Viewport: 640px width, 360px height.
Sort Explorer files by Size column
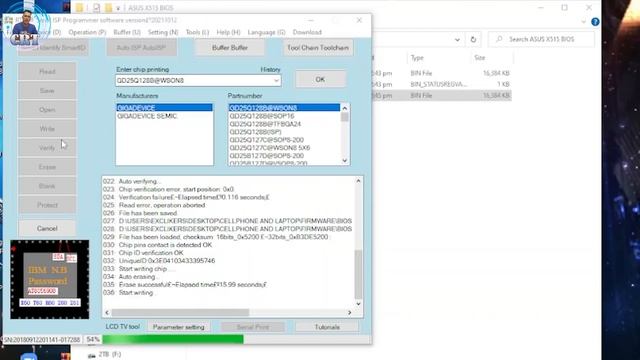coord(491,58)
